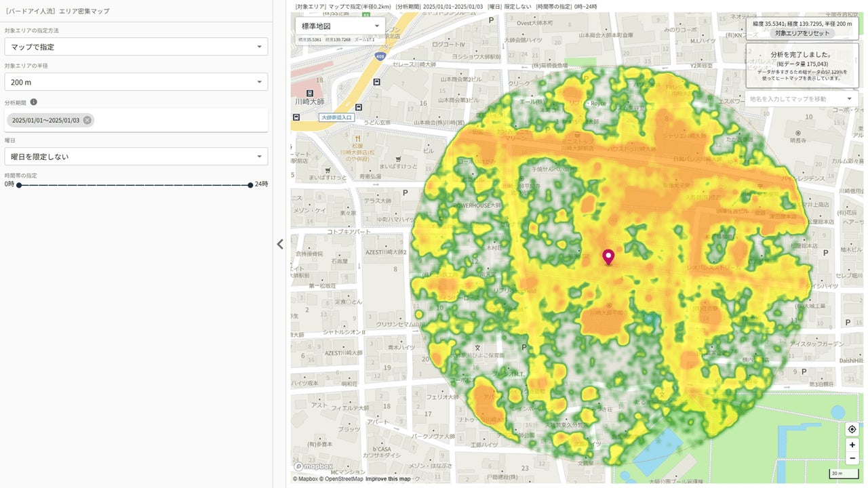Open the Improve this map link
The width and height of the screenshot is (868, 488).
pyautogui.click(x=388, y=479)
